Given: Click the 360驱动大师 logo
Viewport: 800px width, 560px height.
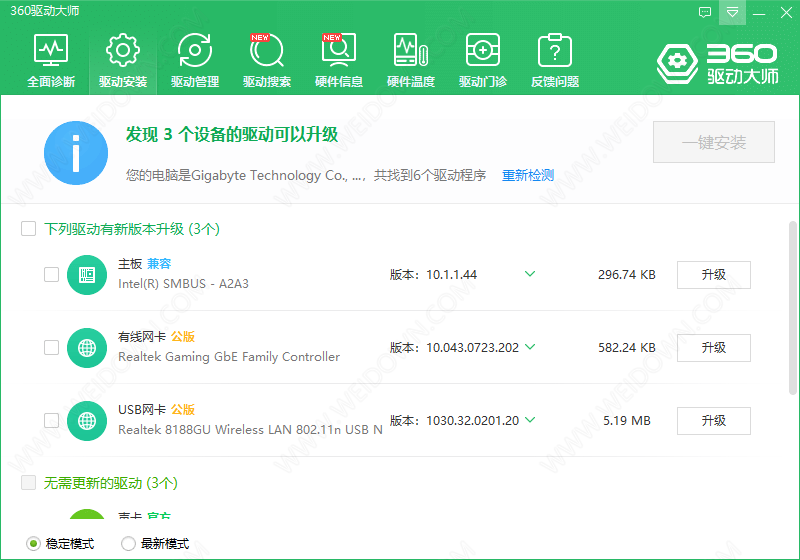Looking at the screenshot, I should tap(717, 63).
